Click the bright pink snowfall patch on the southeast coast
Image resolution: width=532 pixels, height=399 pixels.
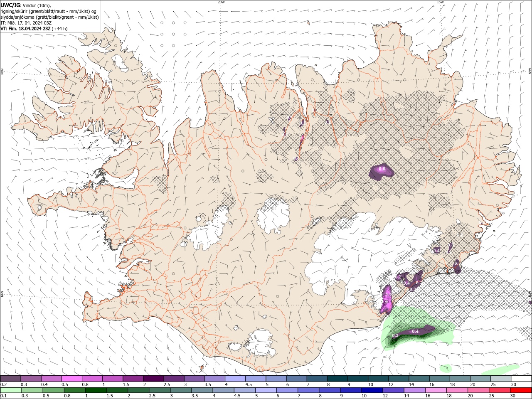click(x=387, y=299)
